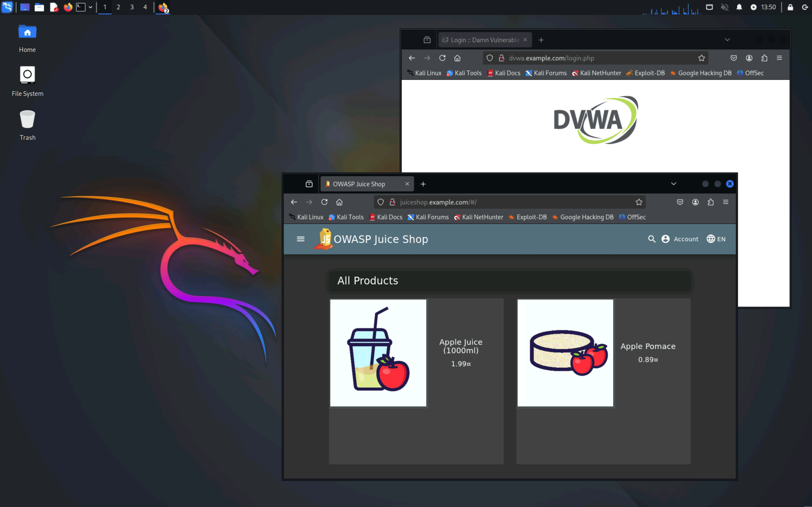
Task: Click the Juice Shop search magnifier icon
Action: [651, 239]
